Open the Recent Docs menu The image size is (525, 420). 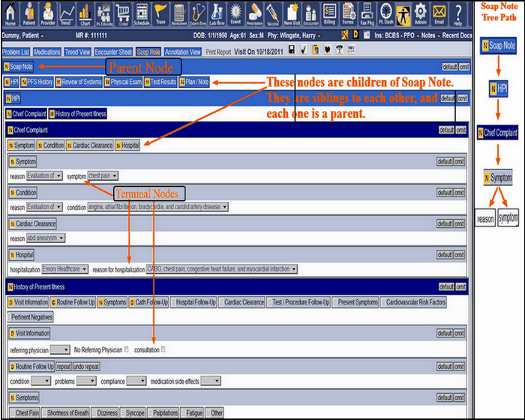coord(457,35)
